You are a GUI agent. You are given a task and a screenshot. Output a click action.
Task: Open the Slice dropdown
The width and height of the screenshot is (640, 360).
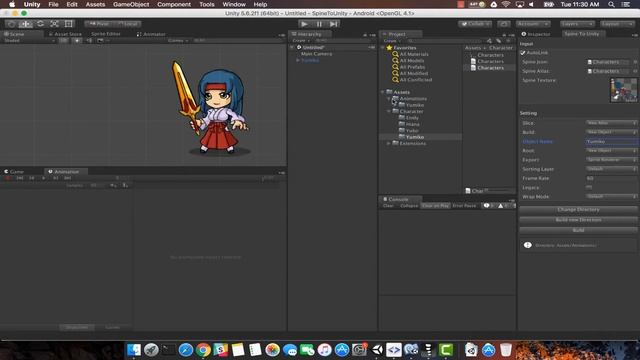[x=611, y=123]
